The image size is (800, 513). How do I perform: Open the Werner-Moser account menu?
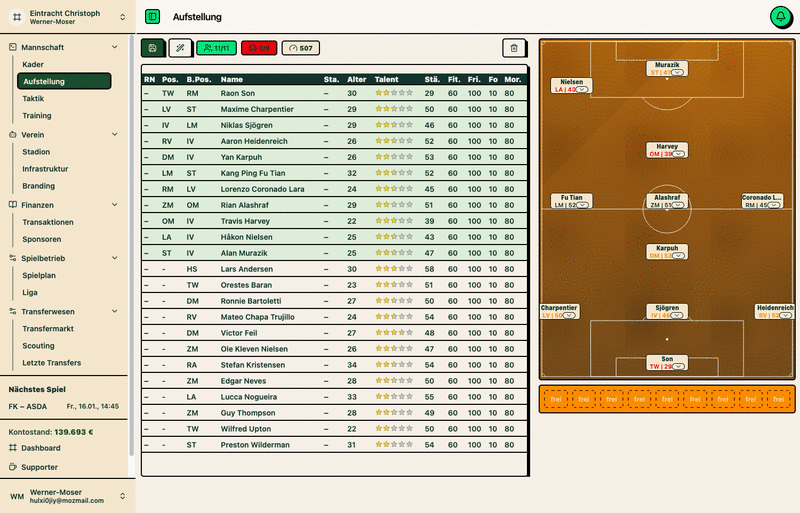click(67, 496)
